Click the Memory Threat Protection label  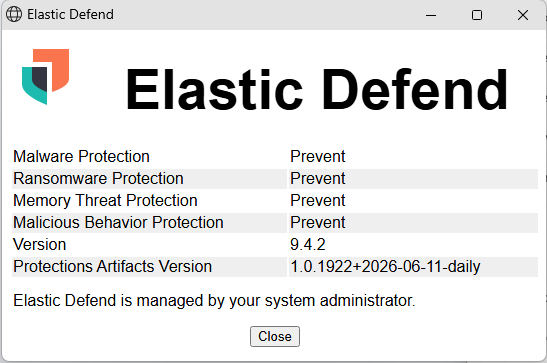[x=105, y=201]
